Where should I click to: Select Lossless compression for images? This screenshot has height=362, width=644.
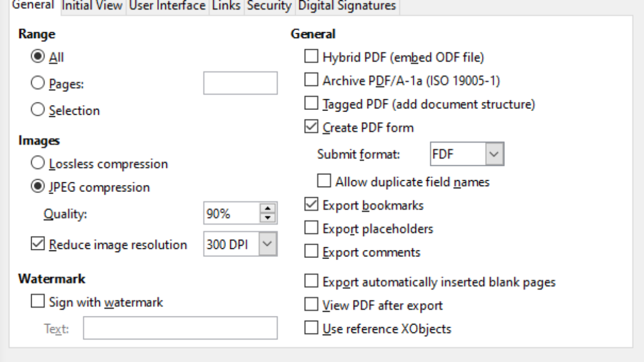38,163
